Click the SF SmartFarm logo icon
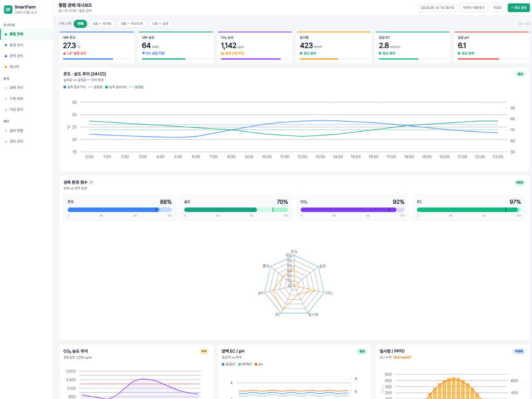Screen dimensions: 532x399 pos(8,9)
